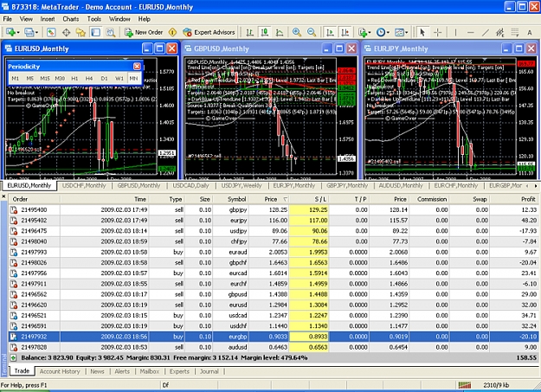Toggle the Expert Advisors button
Screen dimensions: 541x392
[x=209, y=32]
